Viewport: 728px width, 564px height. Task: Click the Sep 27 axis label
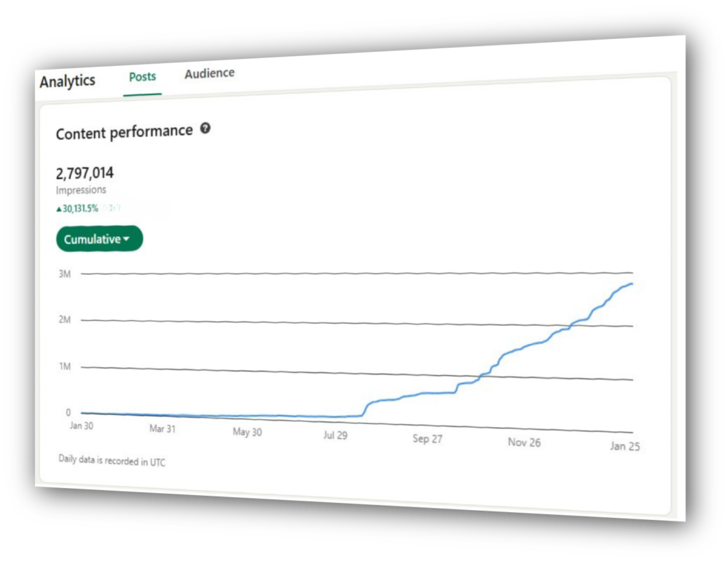pyautogui.click(x=427, y=439)
